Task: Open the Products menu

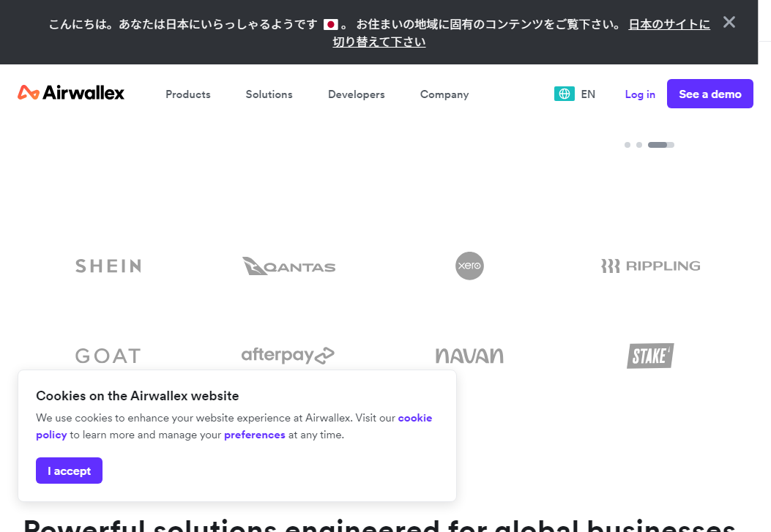Action: point(188,94)
